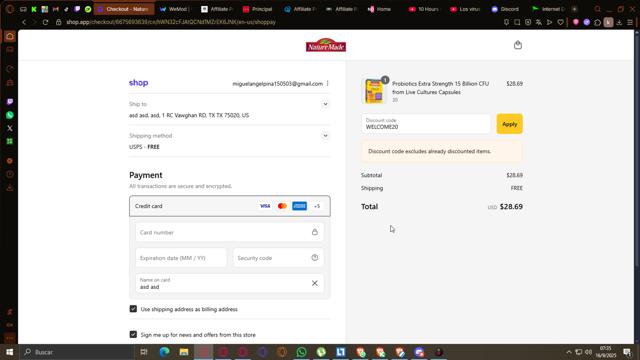Click the address bar URL
Screen dimensions: 640x360
(x=171, y=22)
